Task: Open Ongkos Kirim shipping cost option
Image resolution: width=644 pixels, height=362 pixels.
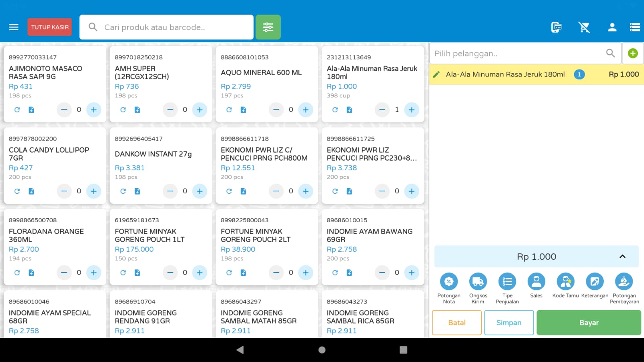Action: (478, 288)
